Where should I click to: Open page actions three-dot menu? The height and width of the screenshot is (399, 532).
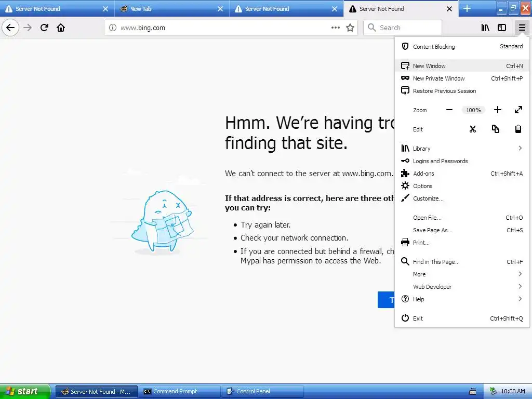[x=336, y=28]
